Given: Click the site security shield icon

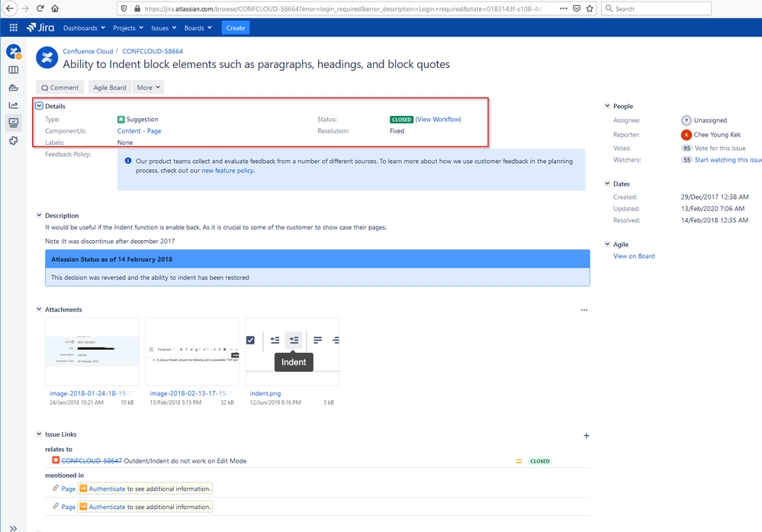Looking at the screenshot, I should coord(124,8).
